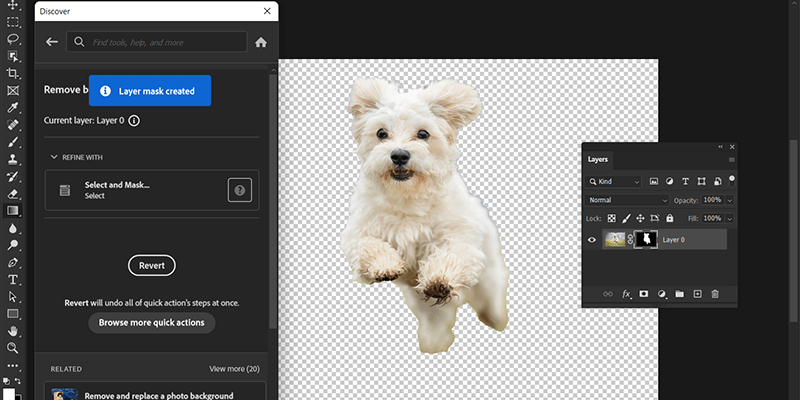Reset to default foreground and background colors

point(6,381)
